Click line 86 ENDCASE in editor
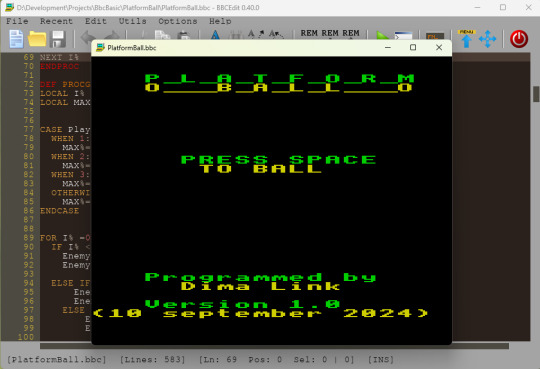 [x=59, y=211]
